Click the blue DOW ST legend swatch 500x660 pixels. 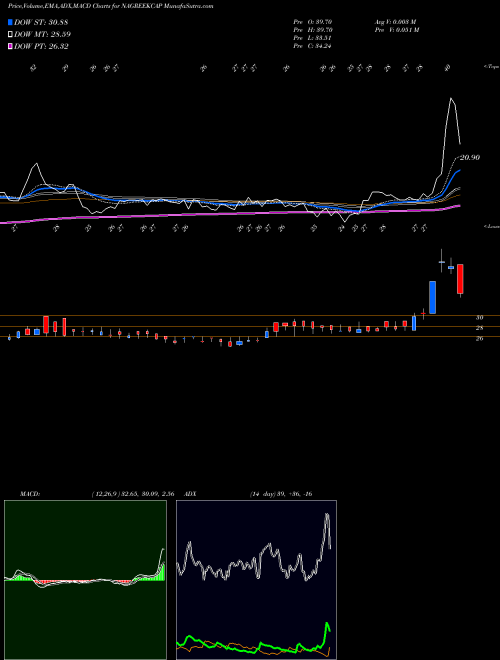[x=11, y=22]
